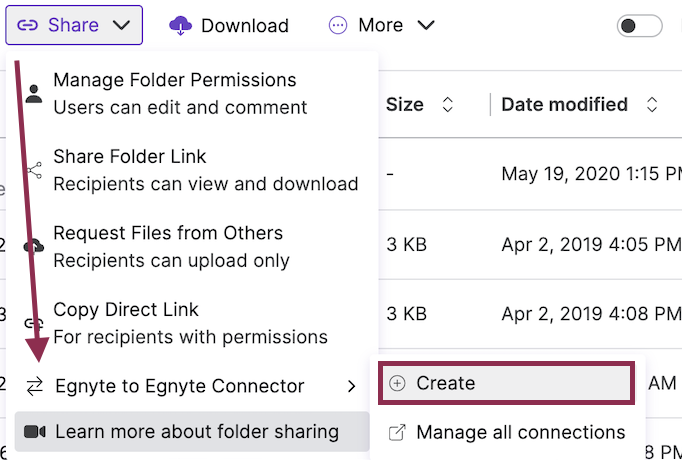Viewport: 682px width, 460px height.
Task: Sort by the Size column header
Action: [x=405, y=105]
